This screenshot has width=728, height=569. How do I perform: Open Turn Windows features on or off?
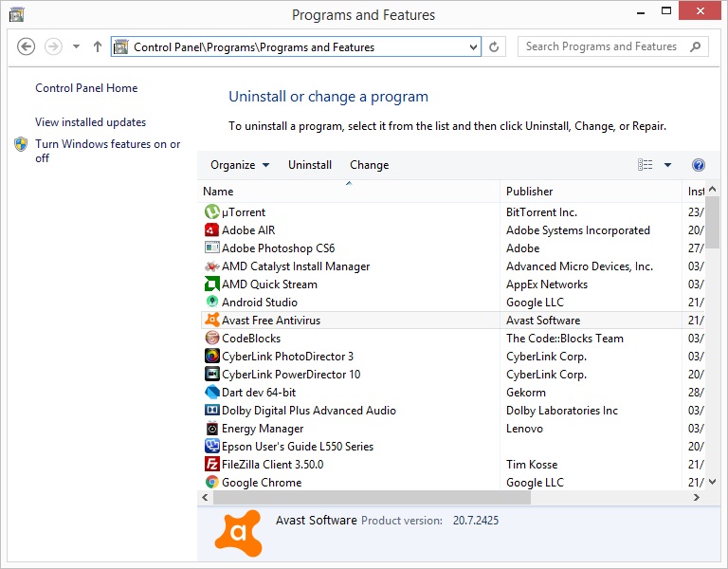click(x=108, y=151)
